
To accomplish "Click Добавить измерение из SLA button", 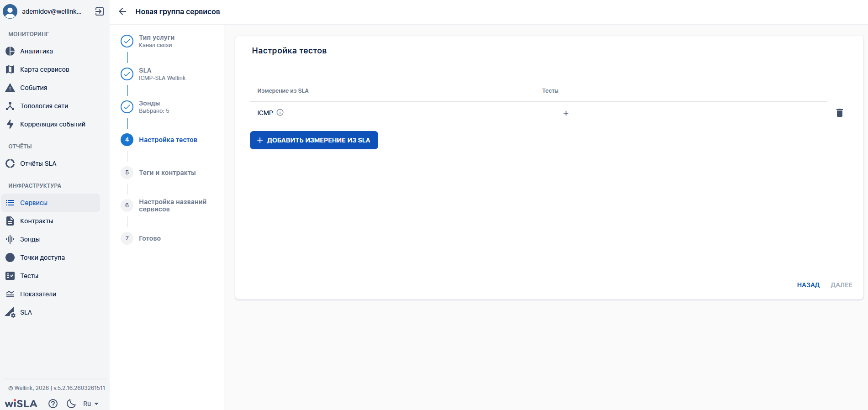I will (x=314, y=140).
